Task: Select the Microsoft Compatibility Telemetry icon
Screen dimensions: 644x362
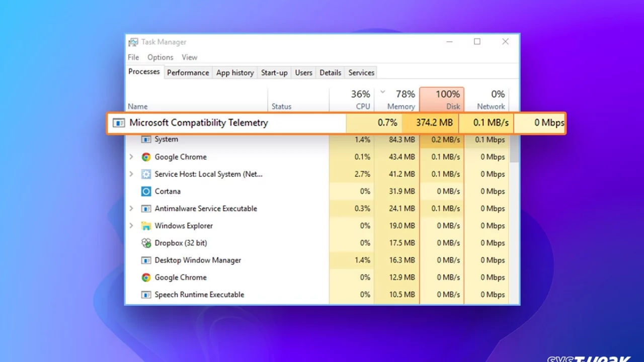Action: pyautogui.click(x=119, y=123)
